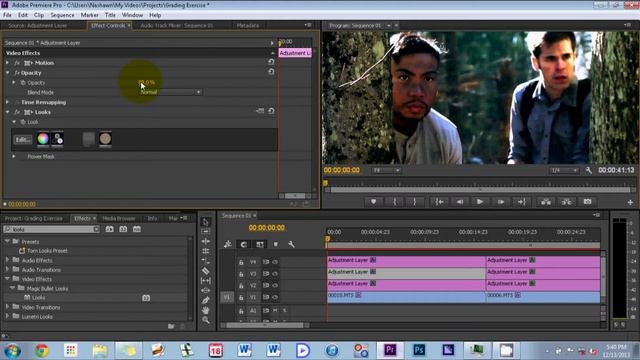This screenshot has height=360, width=640.
Task: Reset the Opacity effect
Action: pyautogui.click(x=271, y=71)
